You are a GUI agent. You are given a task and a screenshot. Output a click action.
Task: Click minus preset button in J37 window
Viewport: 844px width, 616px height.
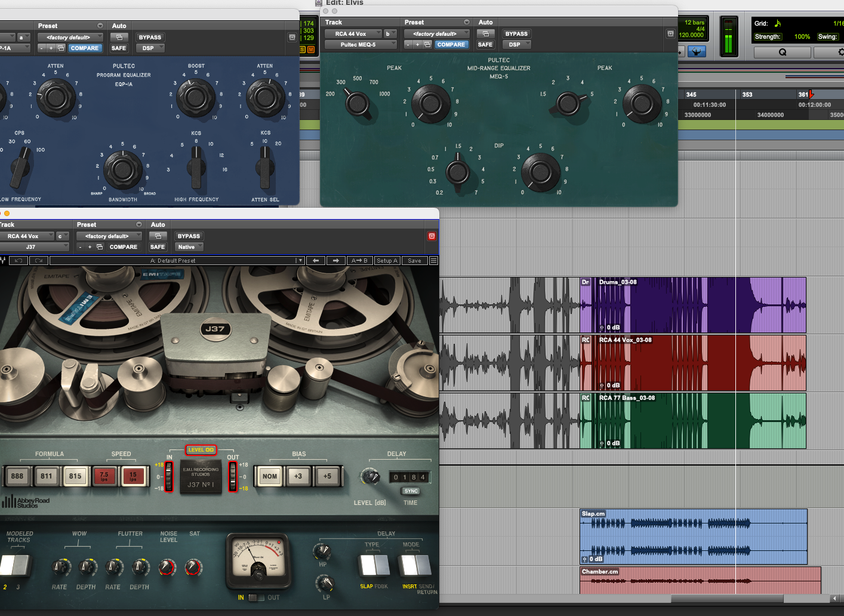tap(81, 247)
